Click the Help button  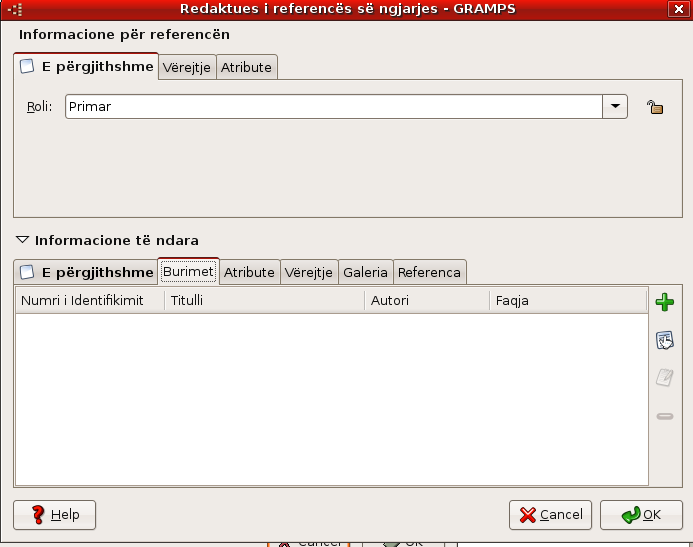tap(54, 515)
